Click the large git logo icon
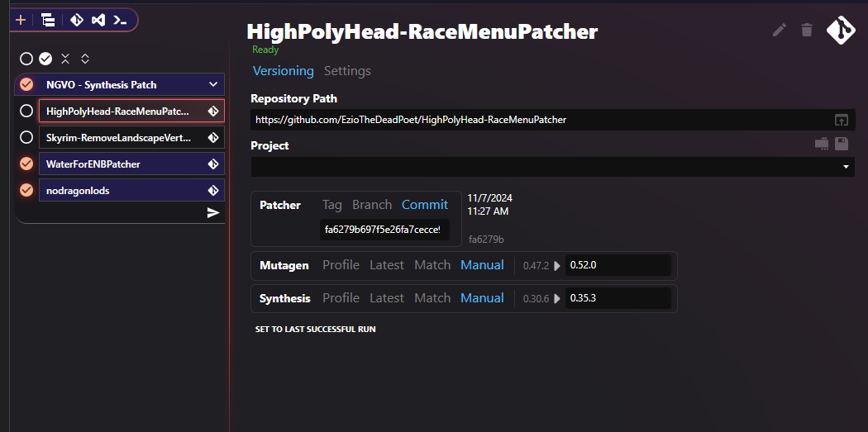The height and width of the screenshot is (432, 868). (841, 30)
